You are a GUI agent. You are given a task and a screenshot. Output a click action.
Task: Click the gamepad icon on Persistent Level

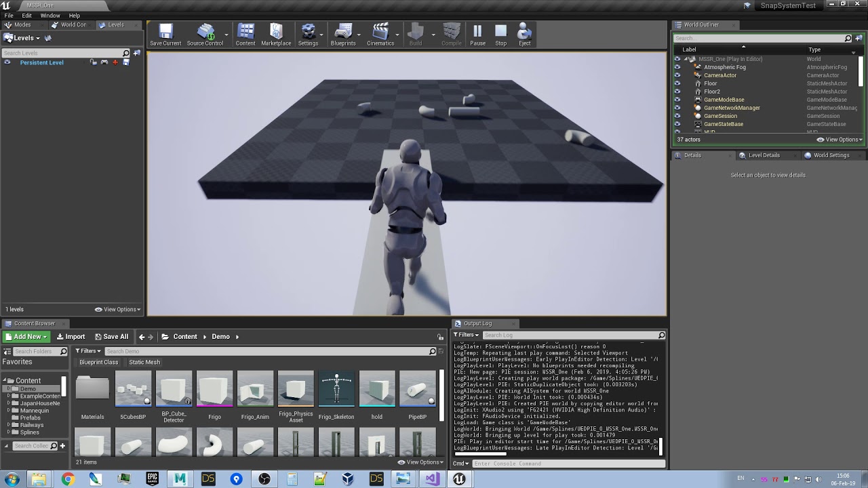pos(104,62)
